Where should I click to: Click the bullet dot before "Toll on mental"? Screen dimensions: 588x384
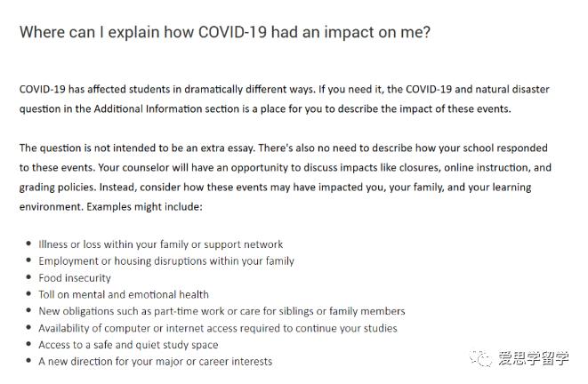28,294
